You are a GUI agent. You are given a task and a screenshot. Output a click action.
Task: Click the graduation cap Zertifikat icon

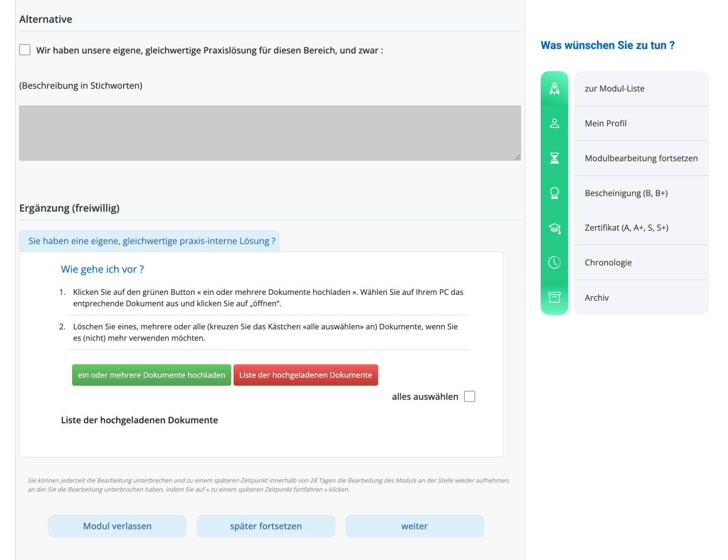click(x=554, y=228)
